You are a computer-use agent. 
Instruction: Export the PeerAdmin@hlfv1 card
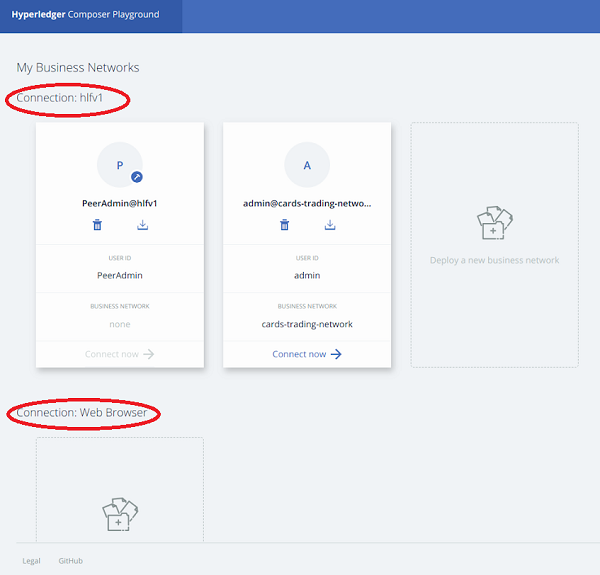142,225
